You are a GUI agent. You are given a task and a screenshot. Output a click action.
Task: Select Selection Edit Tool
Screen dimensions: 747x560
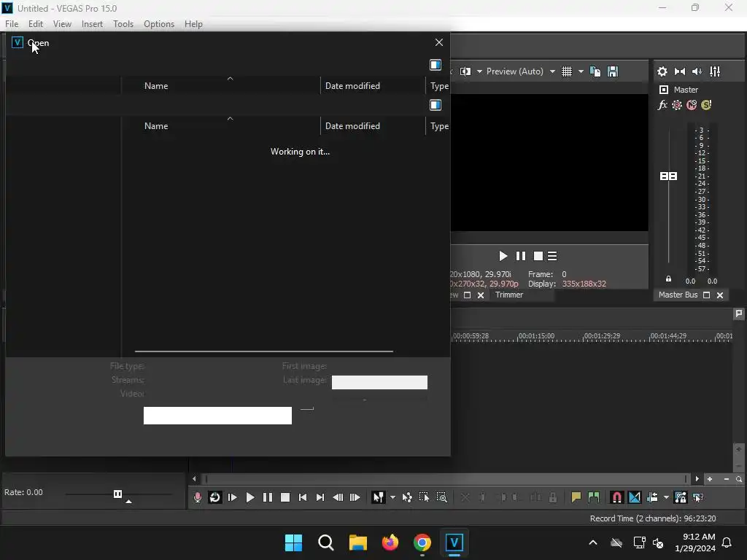point(424,497)
